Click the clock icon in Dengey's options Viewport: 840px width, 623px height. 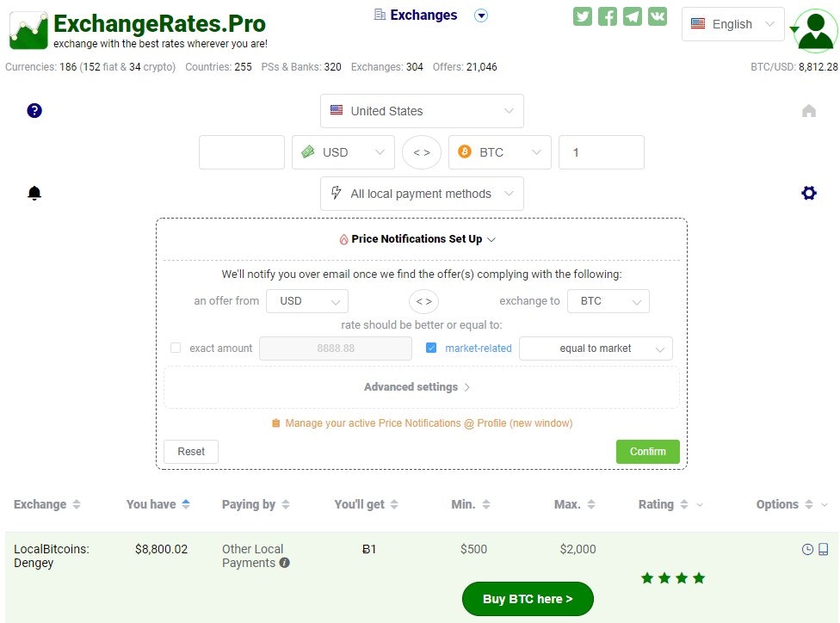807,548
